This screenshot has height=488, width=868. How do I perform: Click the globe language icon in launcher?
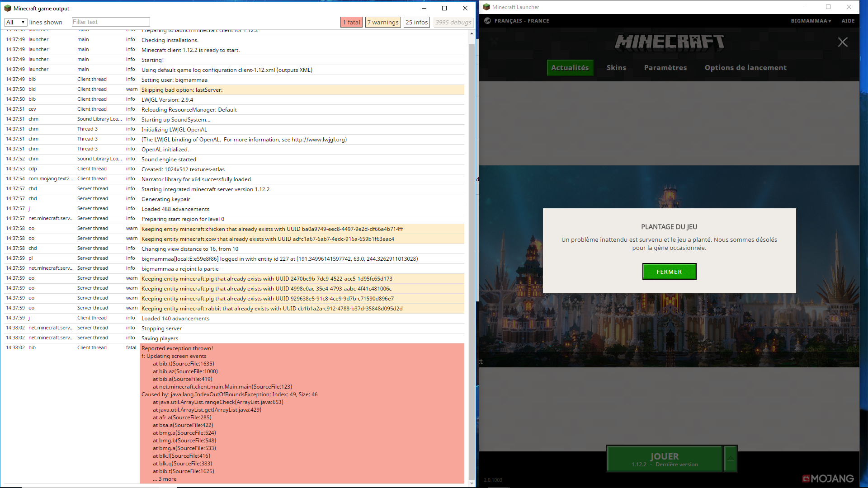click(487, 21)
